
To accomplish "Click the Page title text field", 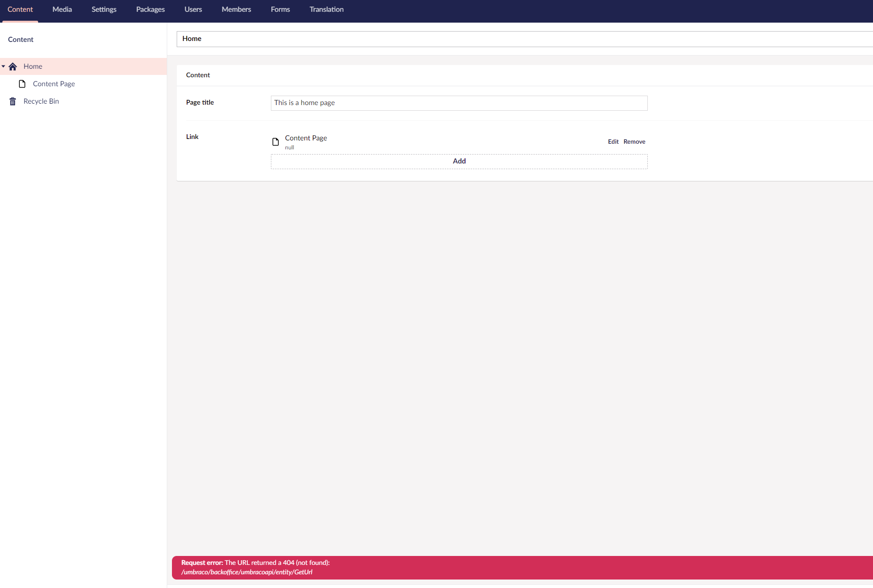I will tap(459, 103).
